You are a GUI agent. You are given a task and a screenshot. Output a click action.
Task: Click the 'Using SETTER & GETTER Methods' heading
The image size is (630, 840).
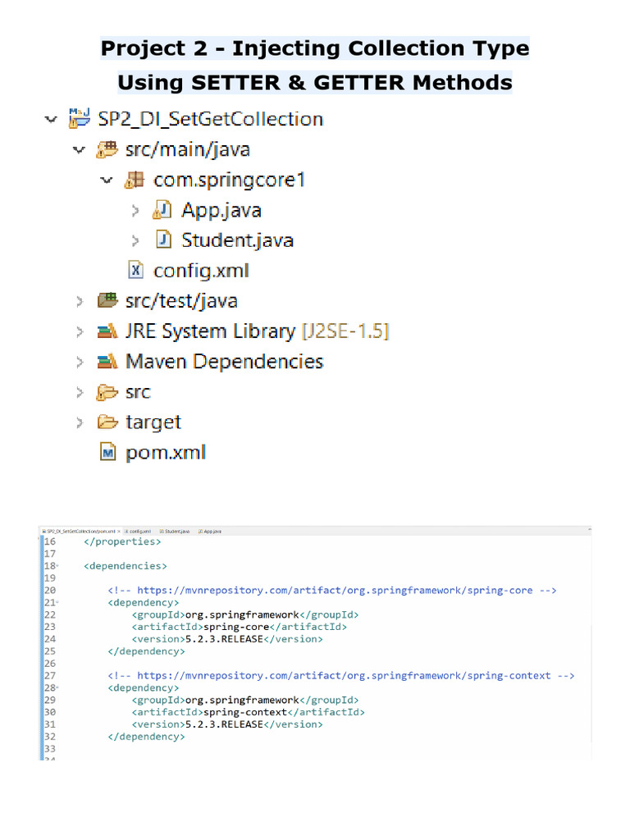315,82
